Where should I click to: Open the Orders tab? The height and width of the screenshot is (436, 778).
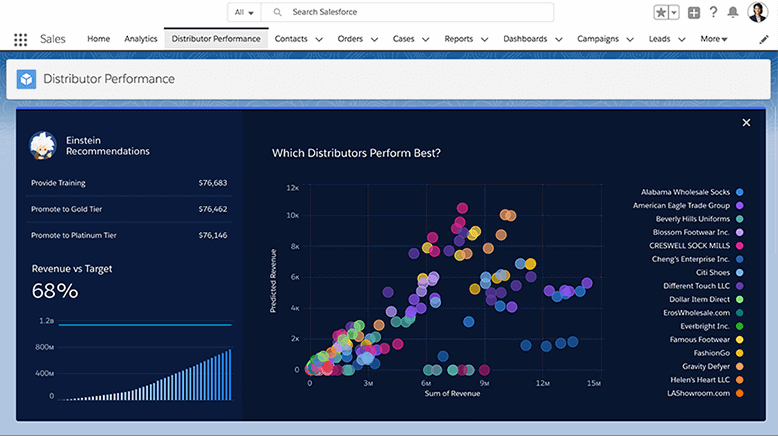(350, 39)
